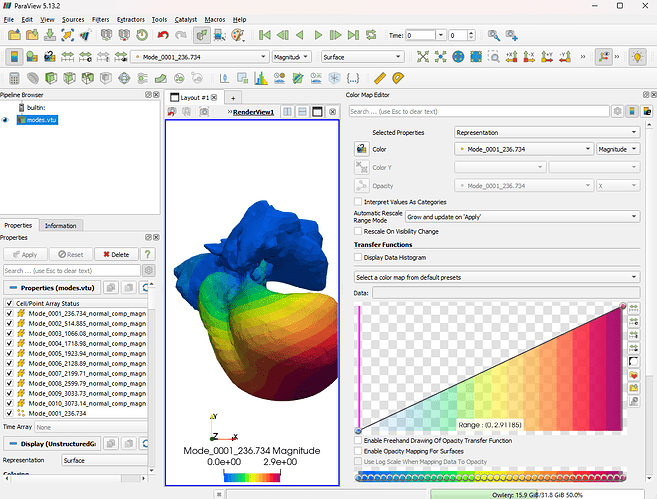Viewport: 657px width, 499px height.
Task: Open the Filters menu
Action: point(101,20)
